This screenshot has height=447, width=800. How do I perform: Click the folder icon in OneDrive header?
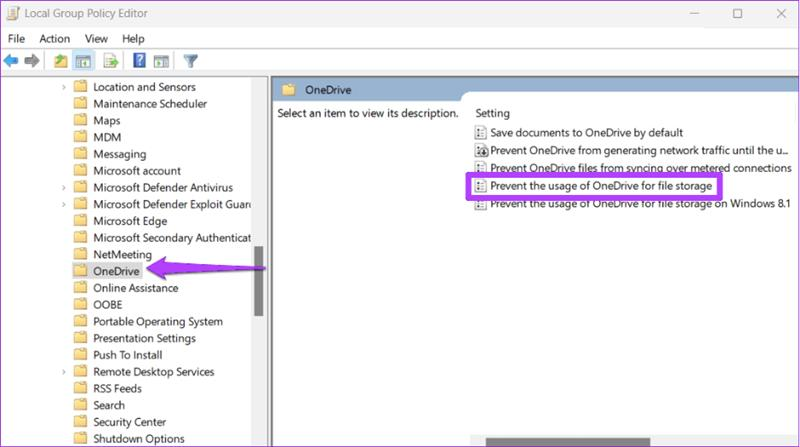[x=289, y=90]
